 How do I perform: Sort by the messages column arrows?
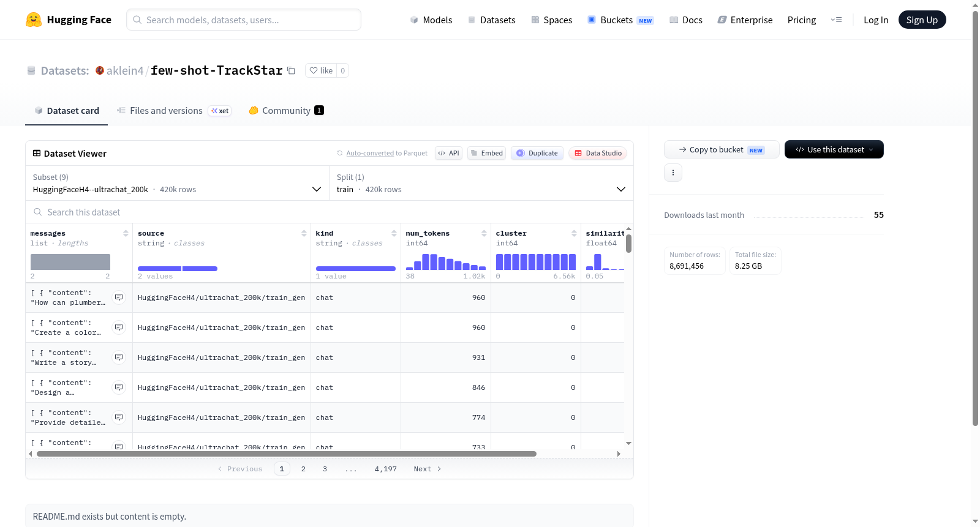126,233
